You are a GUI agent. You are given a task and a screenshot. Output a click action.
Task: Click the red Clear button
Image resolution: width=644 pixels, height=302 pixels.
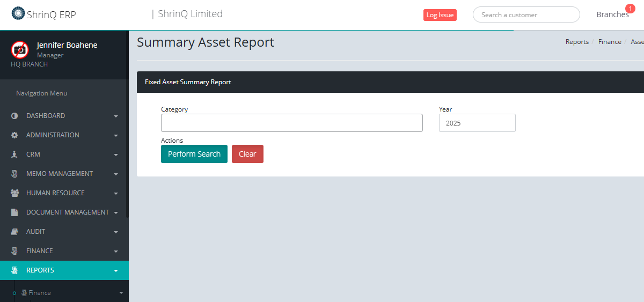click(247, 154)
